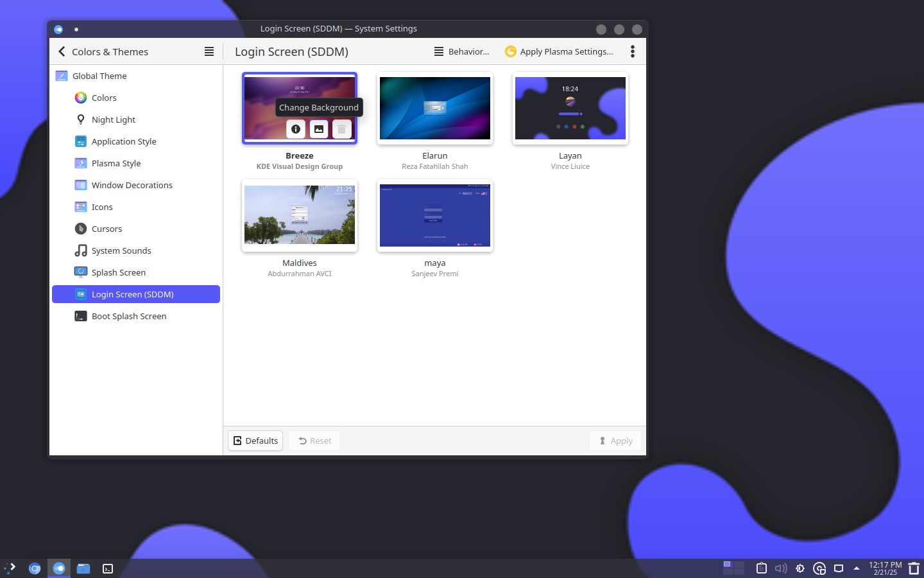
Task: Expand the system tray hidden icons arrow
Action: 857,568
